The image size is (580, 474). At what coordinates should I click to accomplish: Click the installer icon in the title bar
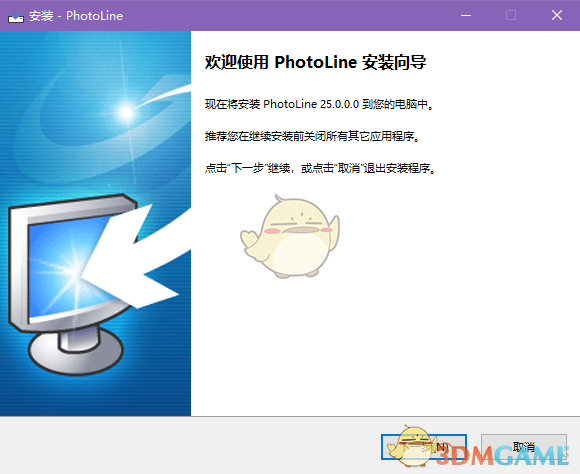16,15
